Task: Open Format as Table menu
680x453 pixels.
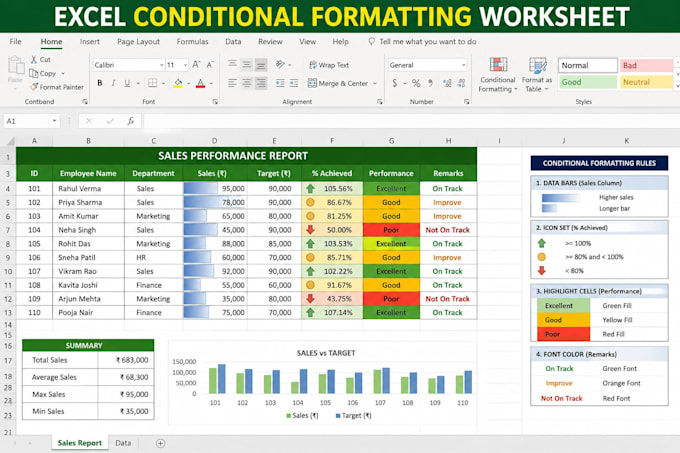Action: pyautogui.click(x=537, y=75)
